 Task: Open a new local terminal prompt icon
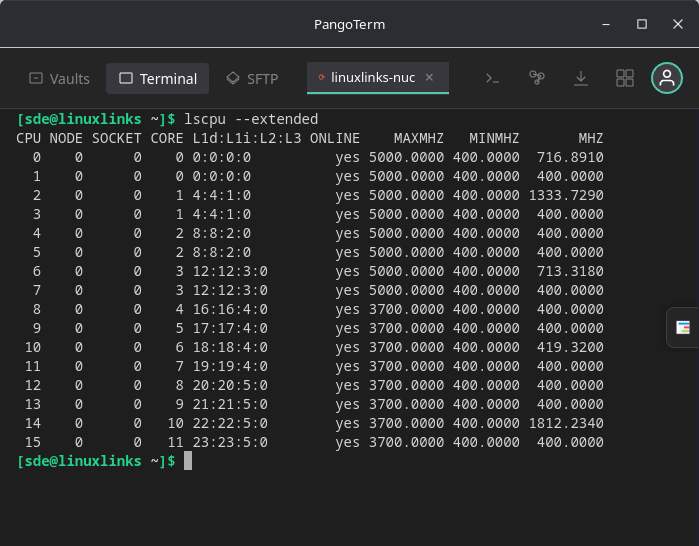(x=493, y=78)
